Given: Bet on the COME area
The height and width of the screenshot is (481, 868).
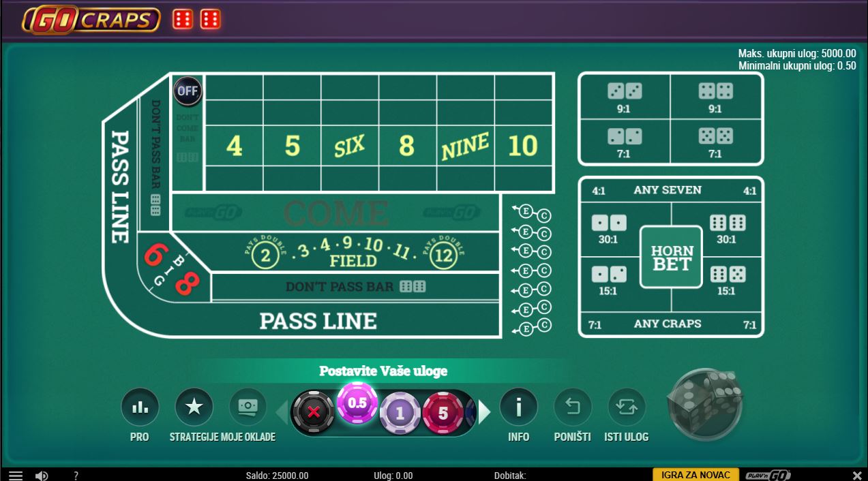Looking at the screenshot, I should pyautogui.click(x=335, y=213).
